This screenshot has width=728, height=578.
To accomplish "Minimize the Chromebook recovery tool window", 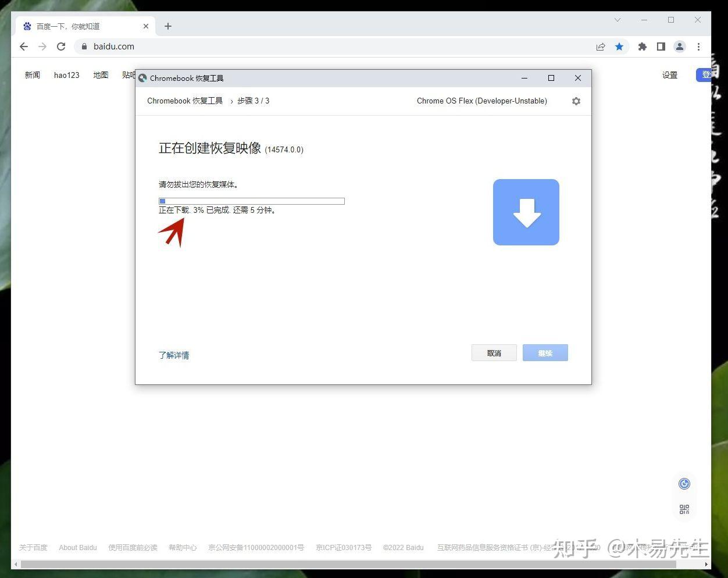I will pyautogui.click(x=524, y=78).
